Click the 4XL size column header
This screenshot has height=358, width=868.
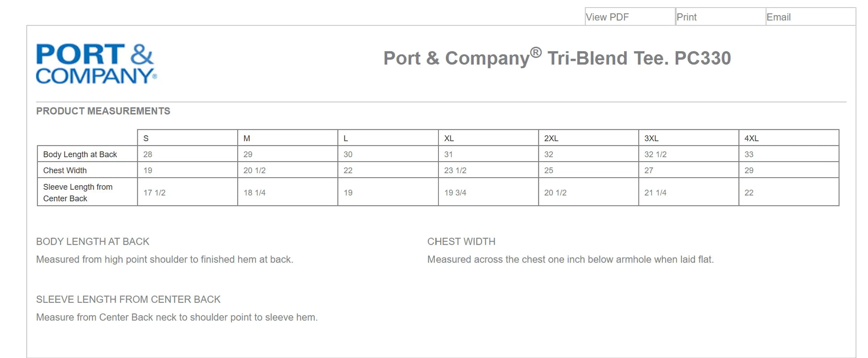click(x=751, y=138)
